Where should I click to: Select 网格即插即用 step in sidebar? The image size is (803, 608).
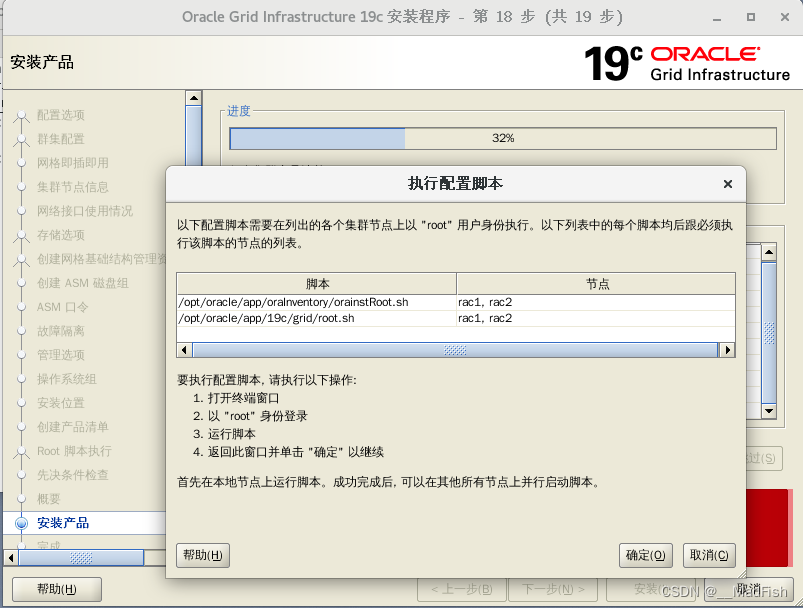tap(73, 163)
